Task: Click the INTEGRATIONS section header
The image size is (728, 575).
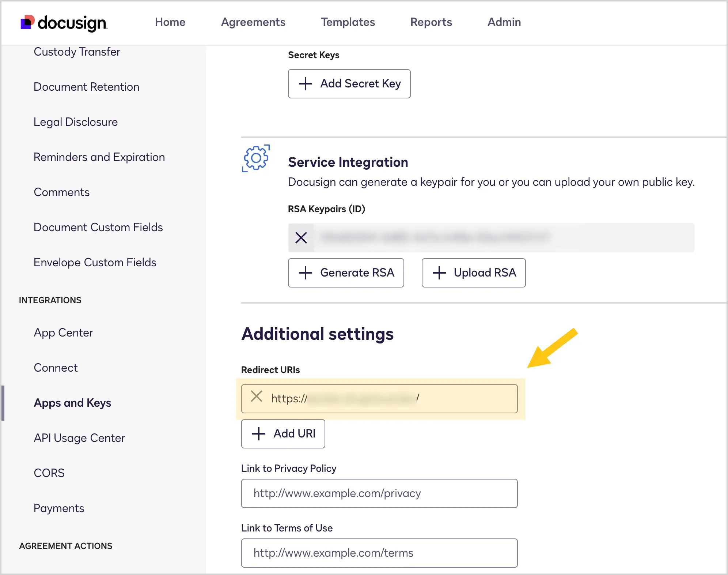Action: [x=50, y=300]
